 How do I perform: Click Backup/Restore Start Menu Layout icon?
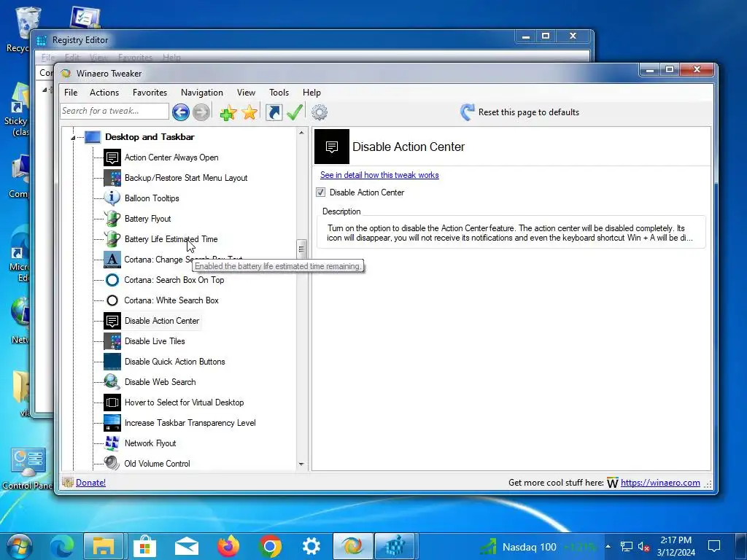[x=112, y=178]
